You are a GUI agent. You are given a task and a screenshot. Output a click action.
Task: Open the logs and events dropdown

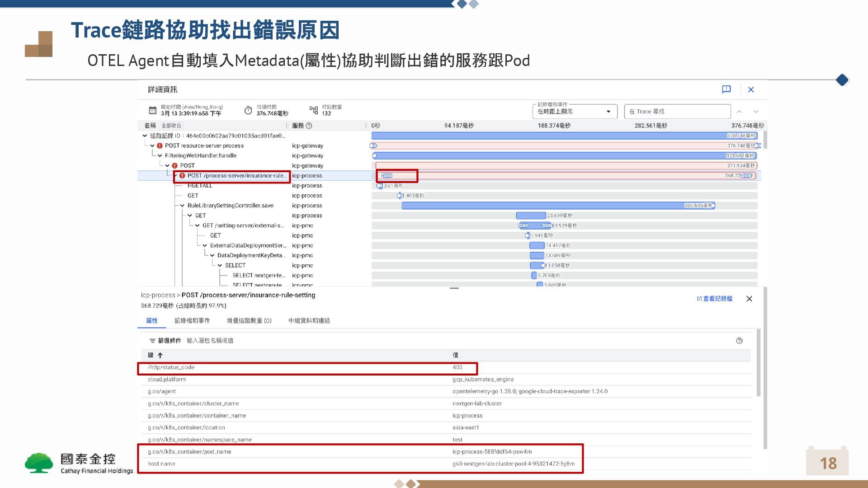click(575, 112)
